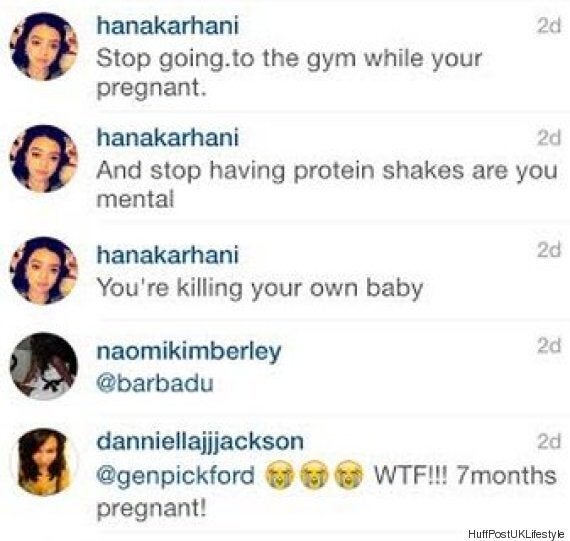Tap the first crying emoji after @genpickford
This screenshot has height=541, width=570.
[279, 475]
